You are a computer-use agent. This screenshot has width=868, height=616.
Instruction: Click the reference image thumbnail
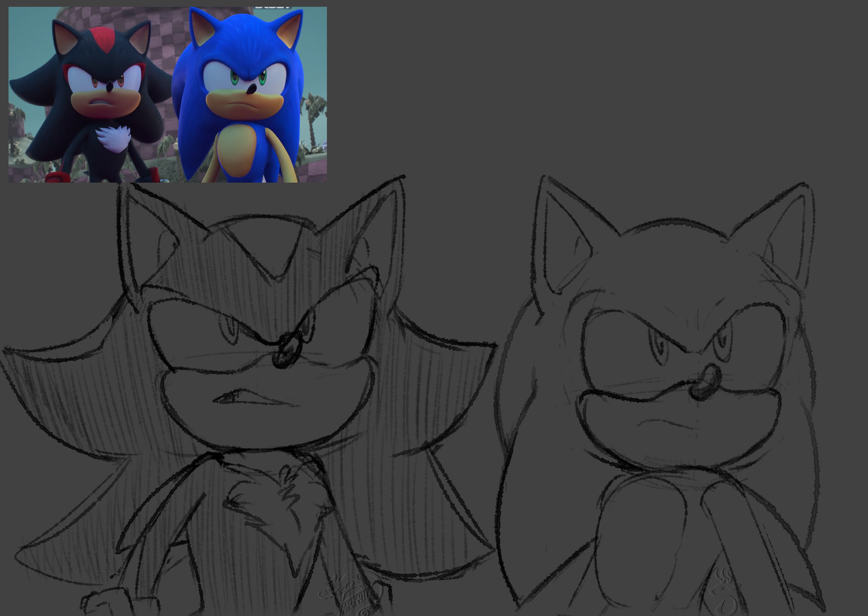(167, 95)
